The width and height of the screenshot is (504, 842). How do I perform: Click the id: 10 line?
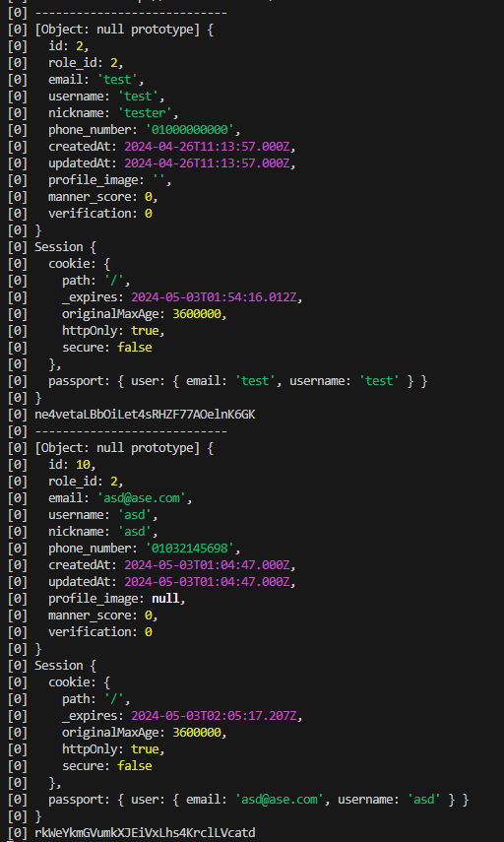coord(72,465)
